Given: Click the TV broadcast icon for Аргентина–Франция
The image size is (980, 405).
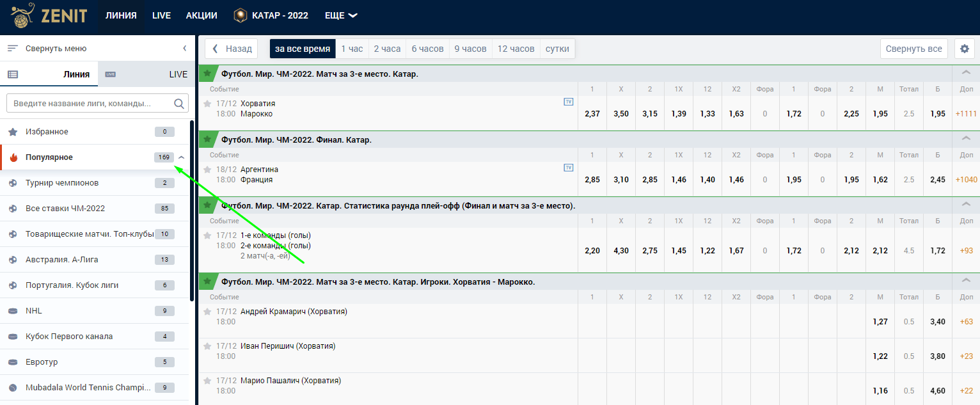Looking at the screenshot, I should [568, 168].
